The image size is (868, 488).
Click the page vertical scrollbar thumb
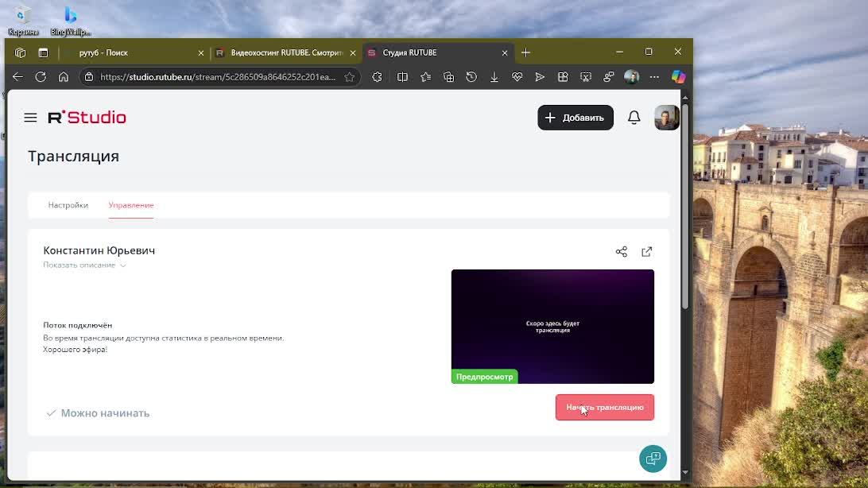coord(685,205)
